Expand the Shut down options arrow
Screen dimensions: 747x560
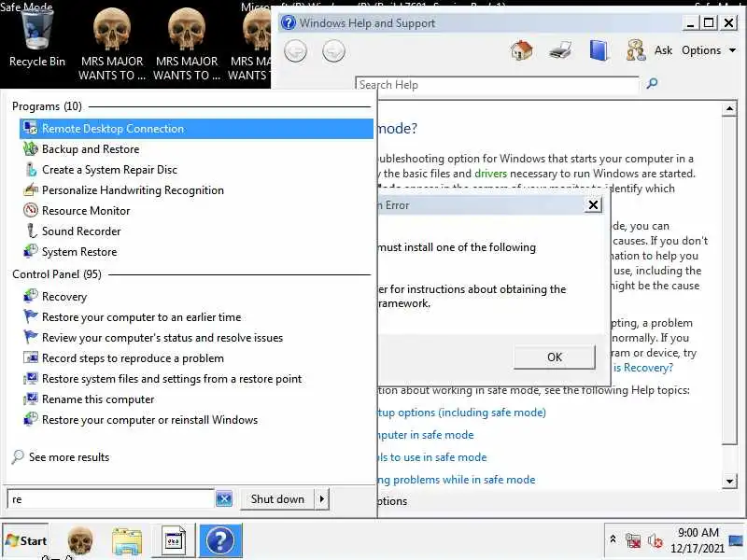322,499
